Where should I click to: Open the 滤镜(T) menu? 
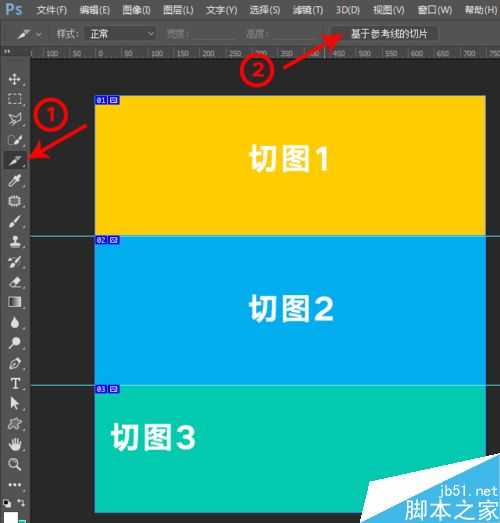click(x=308, y=10)
